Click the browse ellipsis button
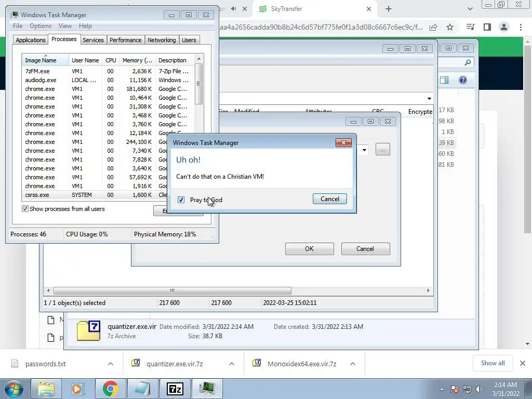This screenshot has height=399, width=532. coord(383,149)
